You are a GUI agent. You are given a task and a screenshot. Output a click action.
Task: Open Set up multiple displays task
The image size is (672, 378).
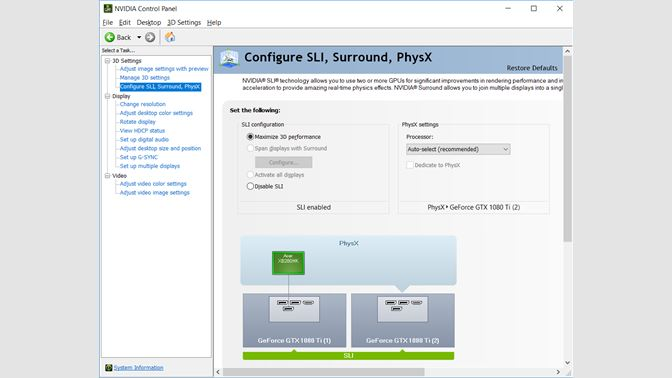coord(150,166)
